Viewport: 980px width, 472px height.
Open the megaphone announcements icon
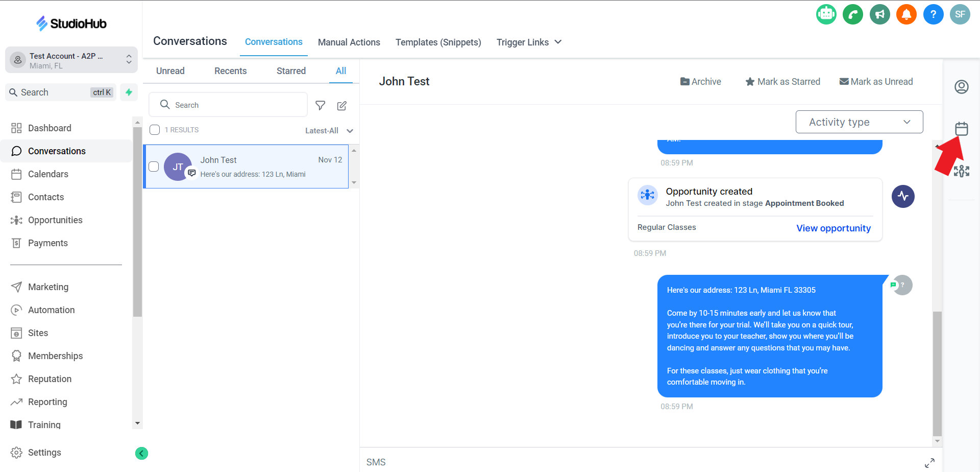tap(880, 14)
